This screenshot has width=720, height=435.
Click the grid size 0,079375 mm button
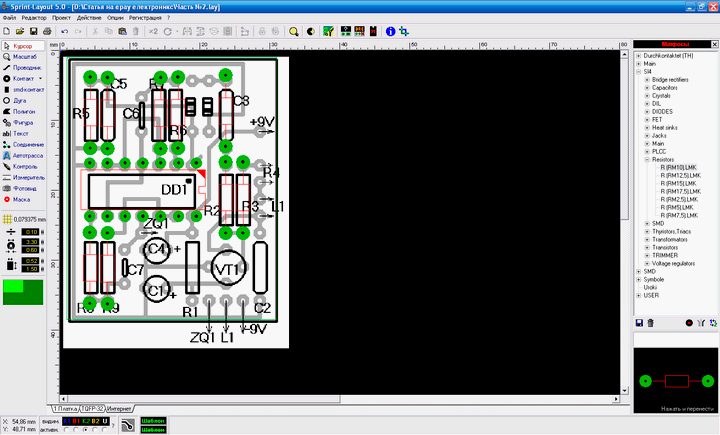25,218
